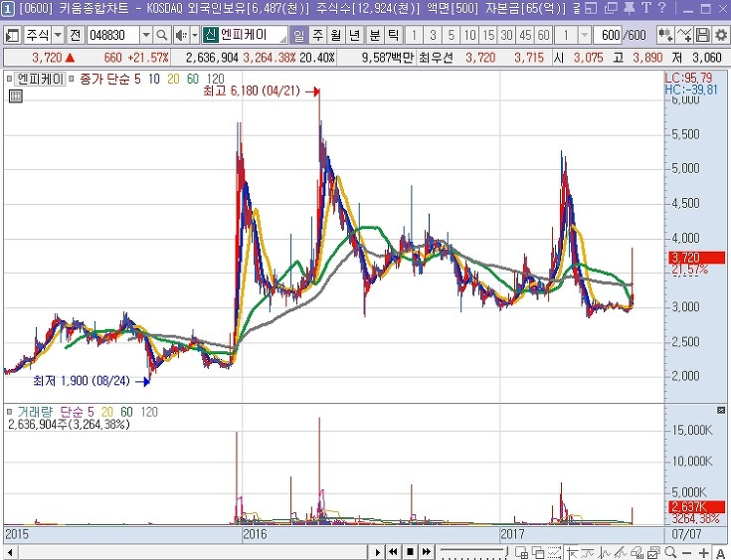This screenshot has height=560, width=731.
Task: Open the data table grid icon
Action: pyautogui.click(x=16, y=96)
